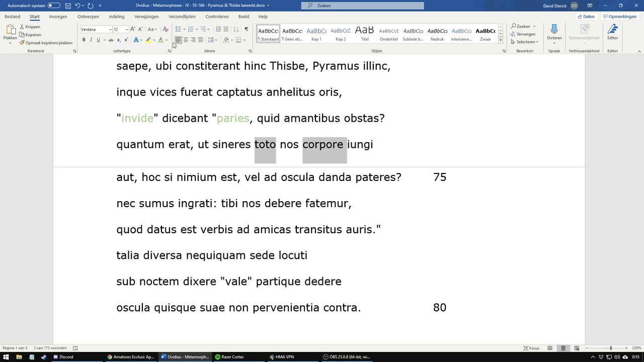Save the document with diskette icon
644x362 pixels.
(x=68, y=6)
